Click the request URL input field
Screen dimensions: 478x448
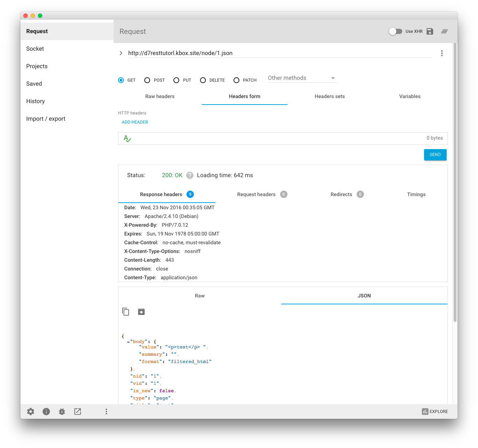pyautogui.click(x=280, y=53)
